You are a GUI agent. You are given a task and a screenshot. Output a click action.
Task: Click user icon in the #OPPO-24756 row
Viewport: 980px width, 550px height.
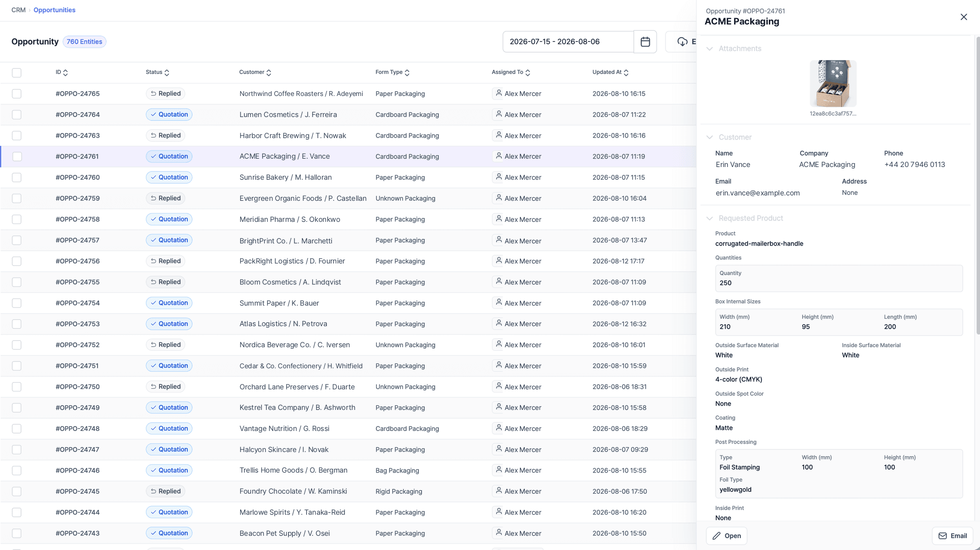pyautogui.click(x=498, y=261)
